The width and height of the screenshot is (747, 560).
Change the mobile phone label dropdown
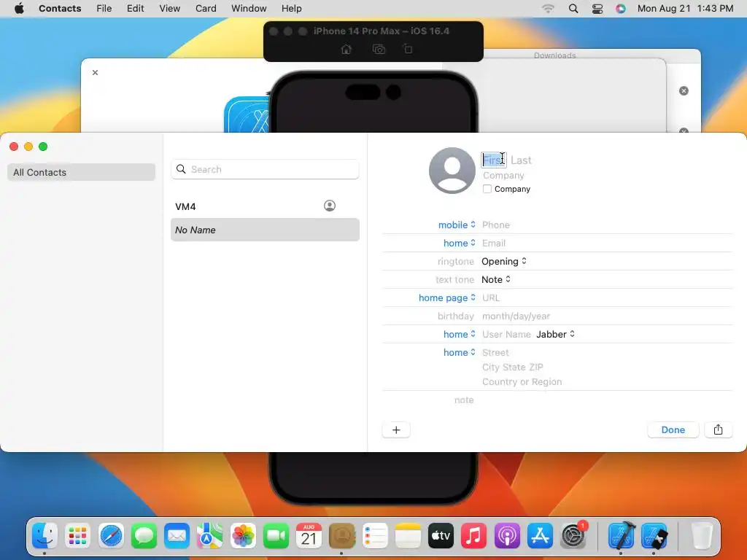coord(457,225)
